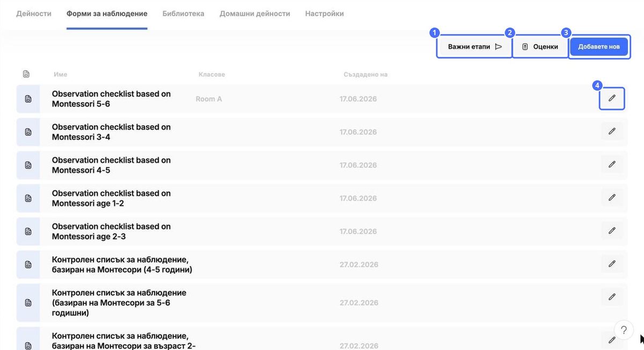The image size is (644, 350).
Task: Edit Observation checklist Montessori 5-6 with pencil icon
Action: [x=612, y=99]
